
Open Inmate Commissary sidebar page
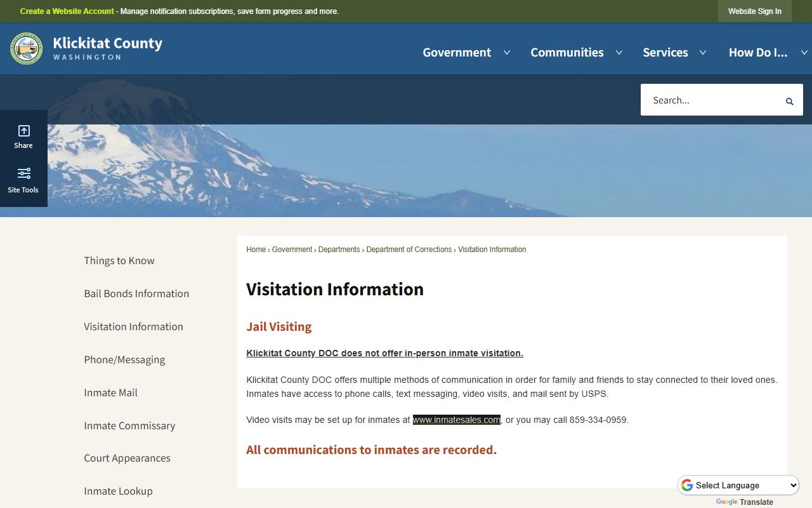tap(129, 425)
